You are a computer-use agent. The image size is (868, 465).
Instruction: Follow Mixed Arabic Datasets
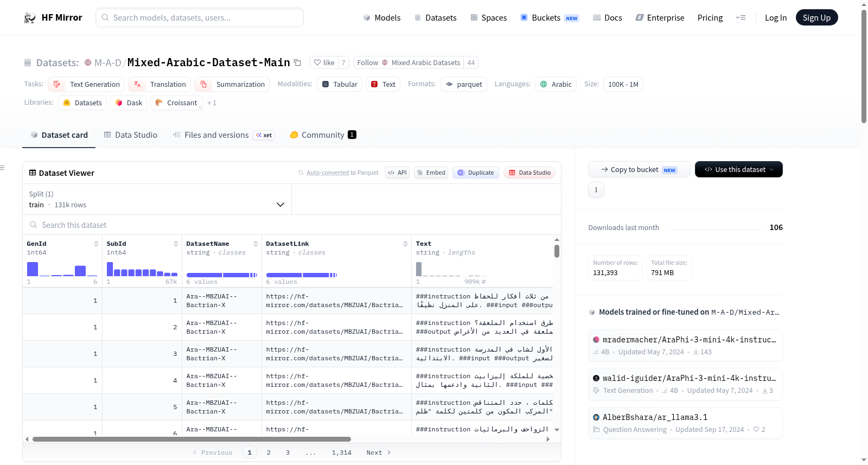pos(409,62)
